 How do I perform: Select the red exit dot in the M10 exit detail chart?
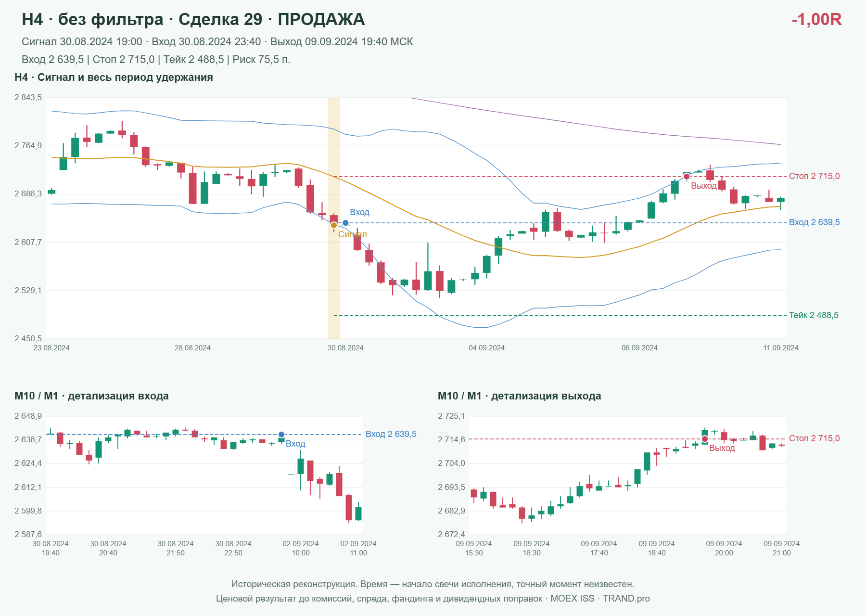point(705,439)
